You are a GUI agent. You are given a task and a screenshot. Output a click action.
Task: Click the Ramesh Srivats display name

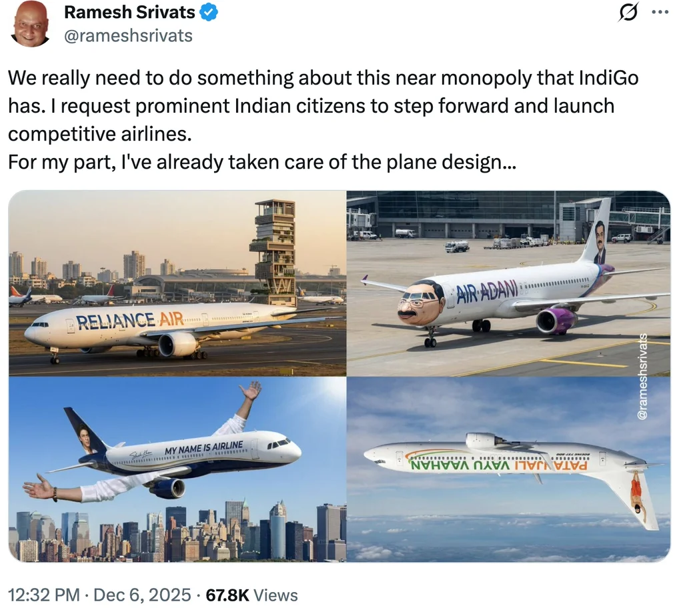[129, 12]
